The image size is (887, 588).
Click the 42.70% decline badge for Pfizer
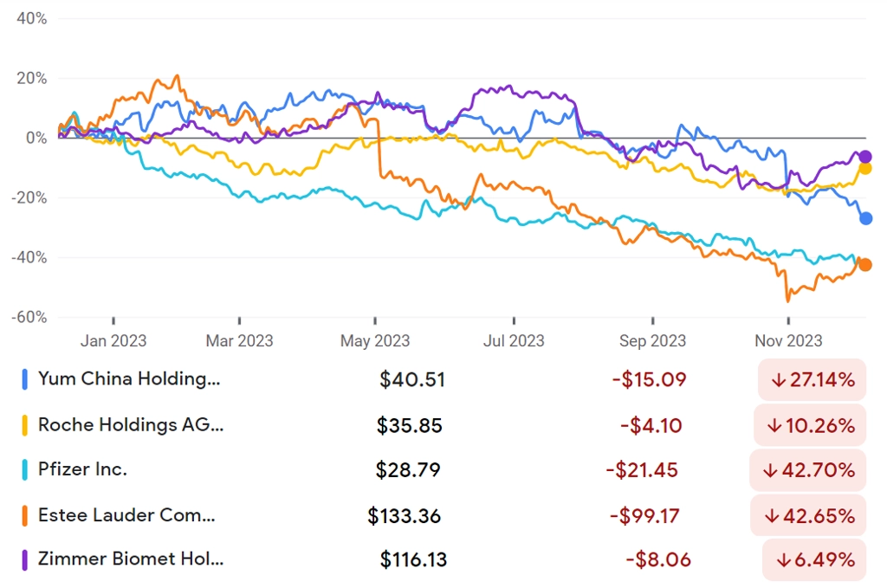coord(808,470)
